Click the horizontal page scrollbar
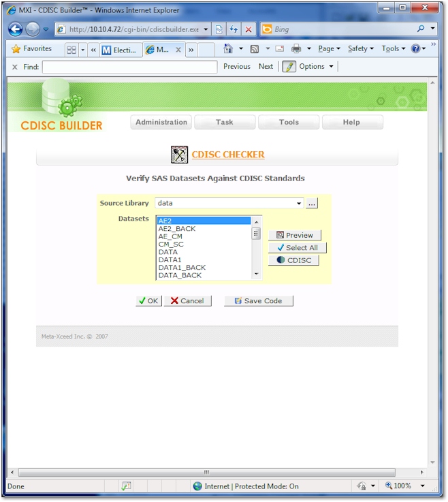448x502 pixels. pyautogui.click(x=207, y=473)
